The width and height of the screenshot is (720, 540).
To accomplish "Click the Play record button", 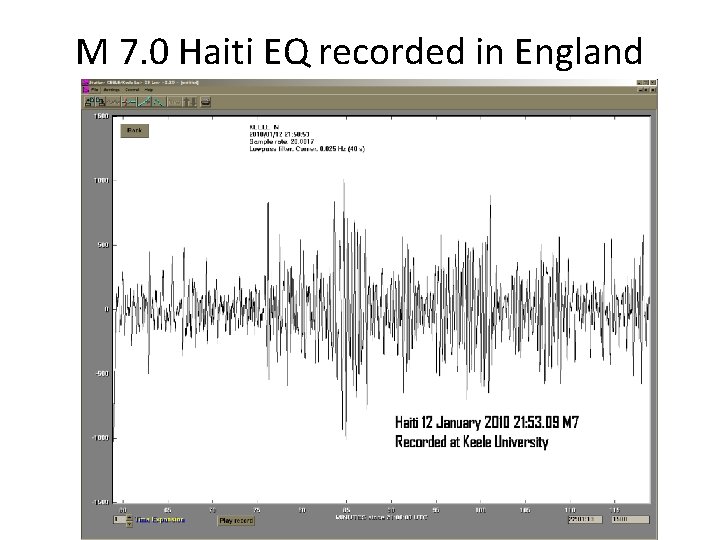I will point(236,521).
